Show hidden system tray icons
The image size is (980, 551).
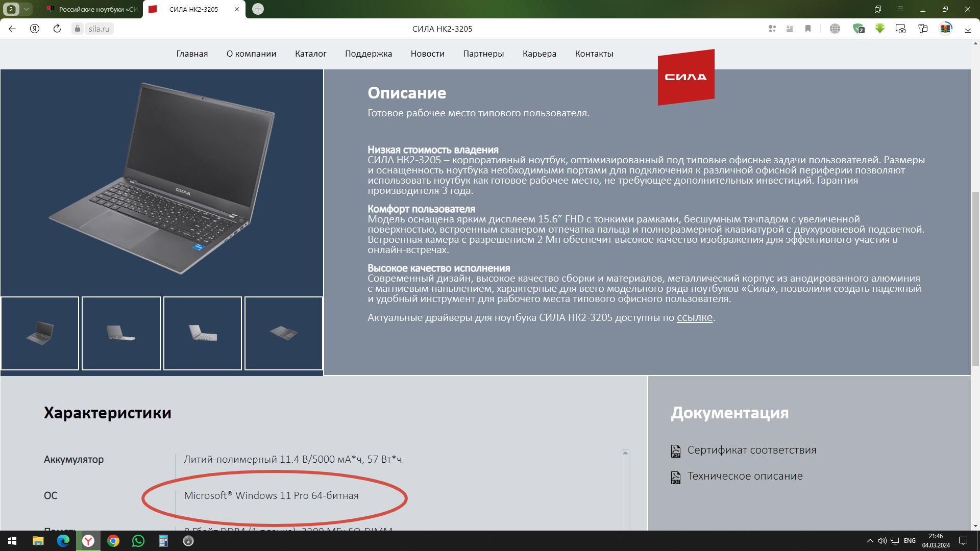(870, 541)
